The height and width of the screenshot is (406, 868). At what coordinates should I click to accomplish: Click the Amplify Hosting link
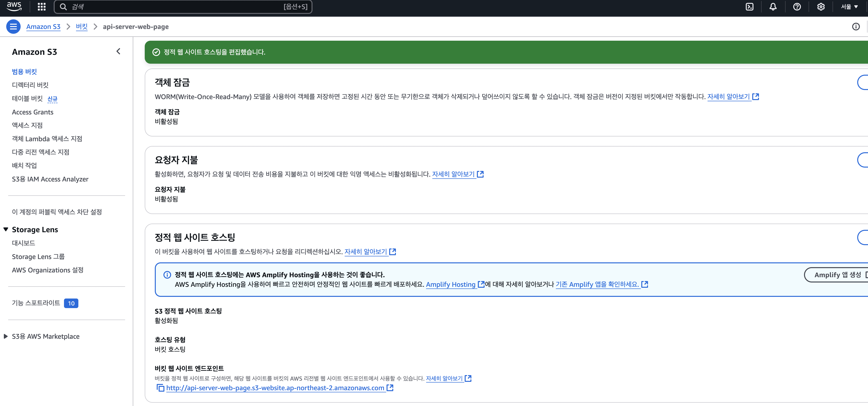[451, 284]
